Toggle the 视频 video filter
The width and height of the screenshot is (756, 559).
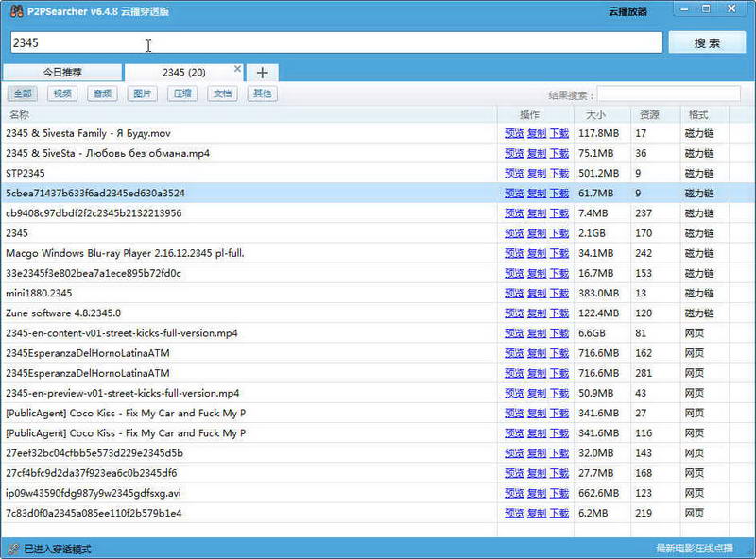(x=62, y=93)
